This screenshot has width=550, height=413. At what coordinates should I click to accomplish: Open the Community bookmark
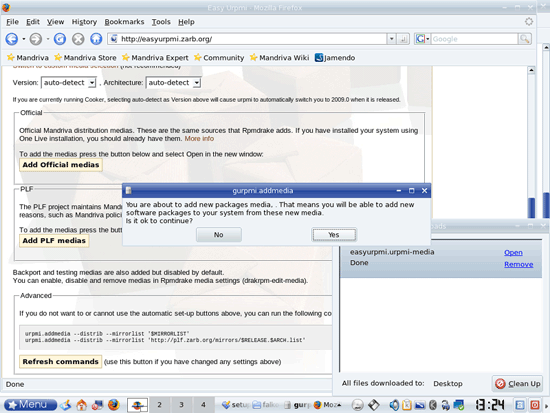click(x=219, y=58)
